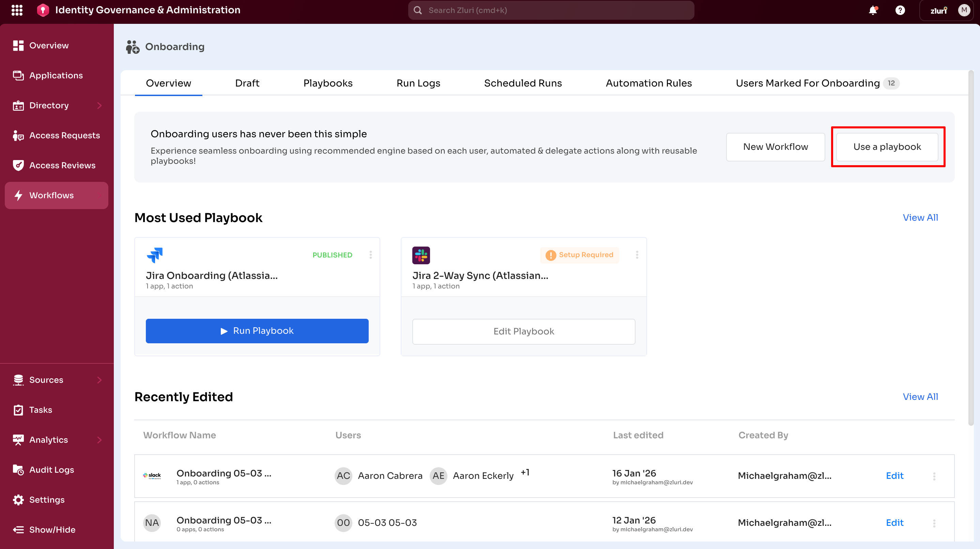
Task: Click the app launcher grid icon
Action: click(17, 10)
